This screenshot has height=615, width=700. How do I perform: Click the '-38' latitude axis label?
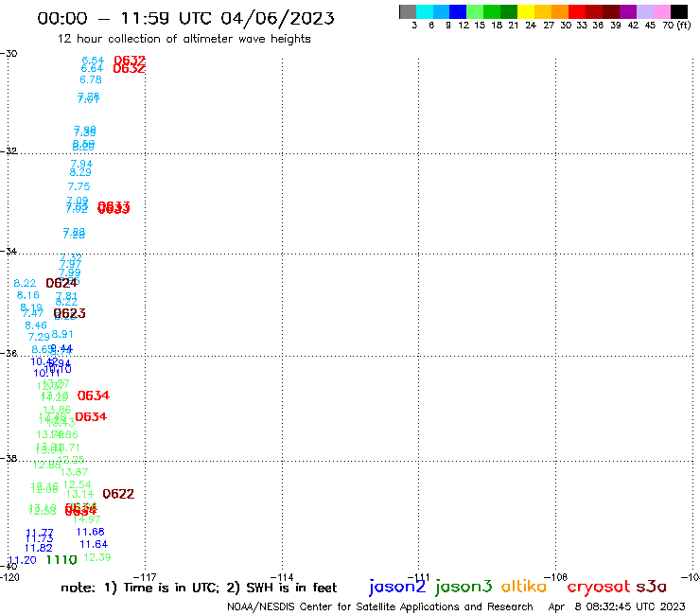click(9, 458)
